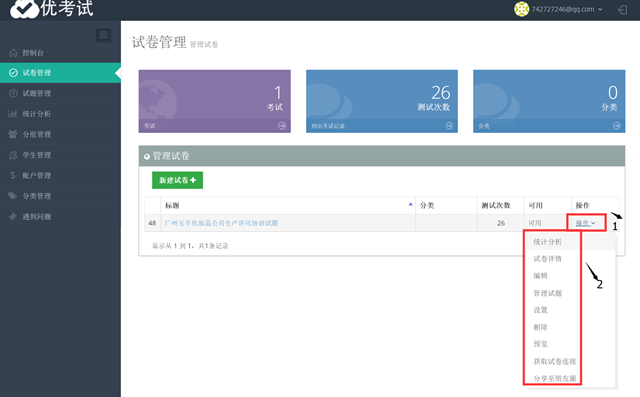640x397 pixels.
Task: Select 试卷详情 in the operations menu
Action: pos(547,259)
